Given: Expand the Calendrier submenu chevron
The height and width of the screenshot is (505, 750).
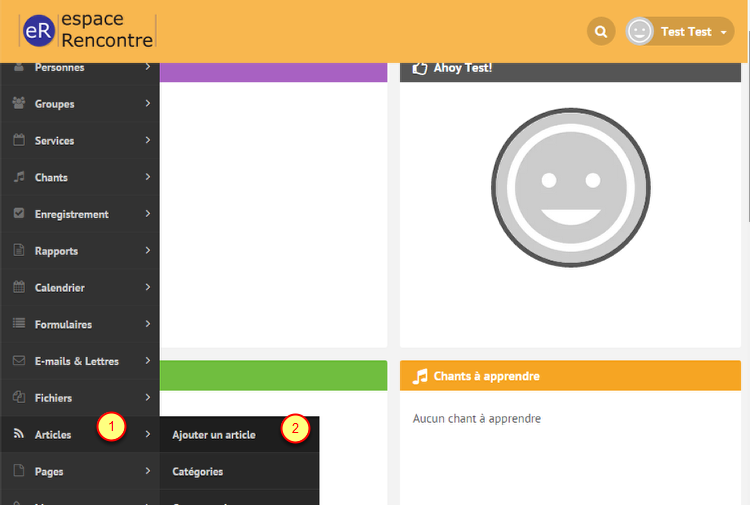Looking at the screenshot, I should pyautogui.click(x=147, y=288).
